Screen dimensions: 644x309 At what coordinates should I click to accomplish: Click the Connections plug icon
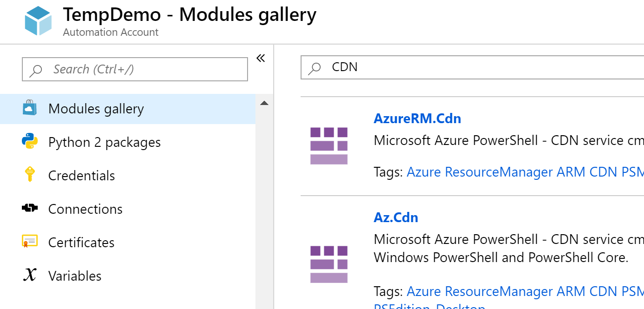[29, 208]
